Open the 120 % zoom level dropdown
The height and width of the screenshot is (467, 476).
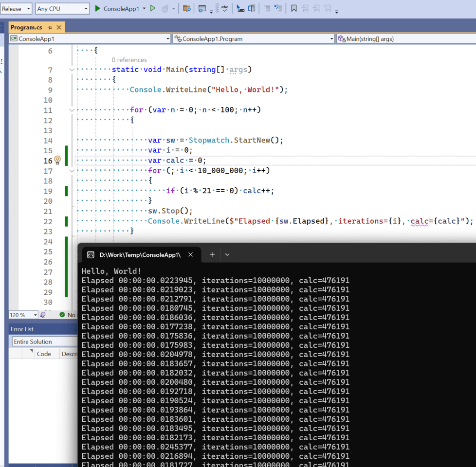36,315
